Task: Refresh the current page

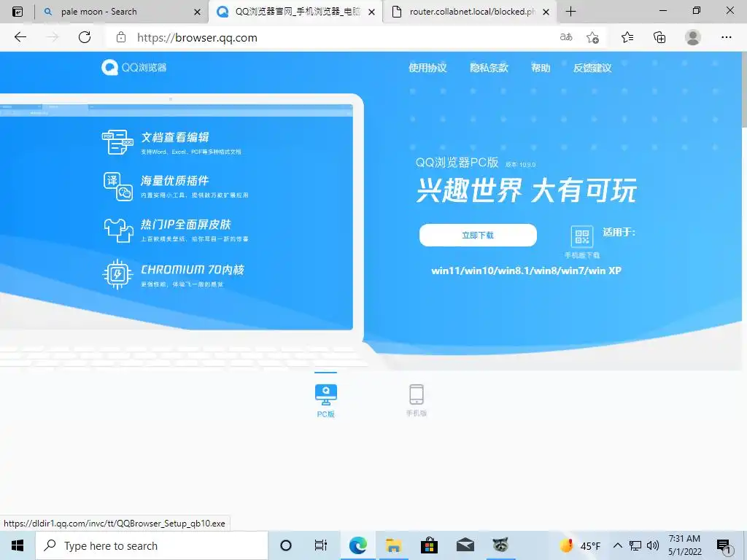Action: pyautogui.click(x=85, y=37)
